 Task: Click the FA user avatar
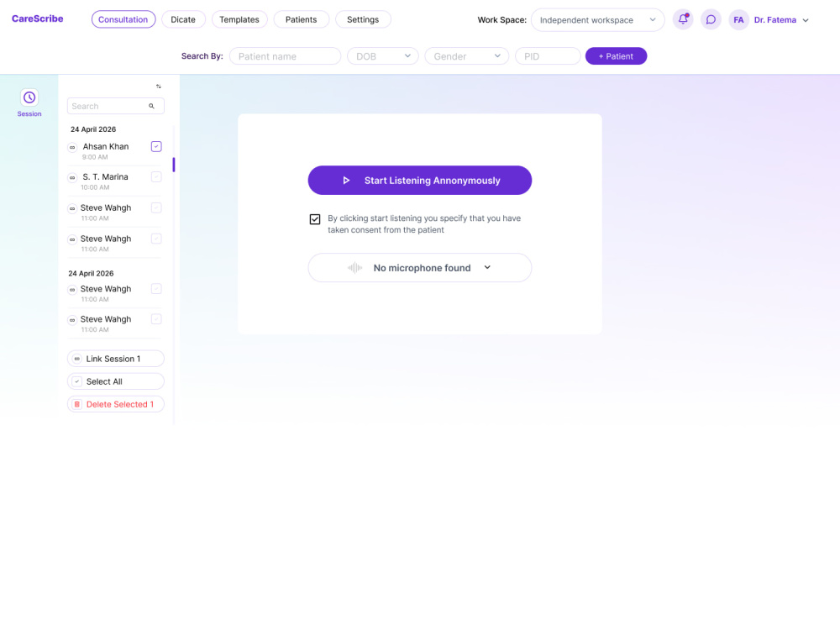738,20
